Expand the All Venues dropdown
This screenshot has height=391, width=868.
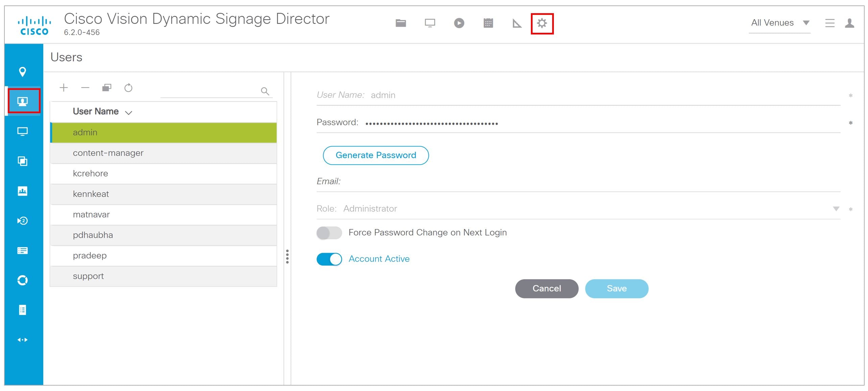807,23
